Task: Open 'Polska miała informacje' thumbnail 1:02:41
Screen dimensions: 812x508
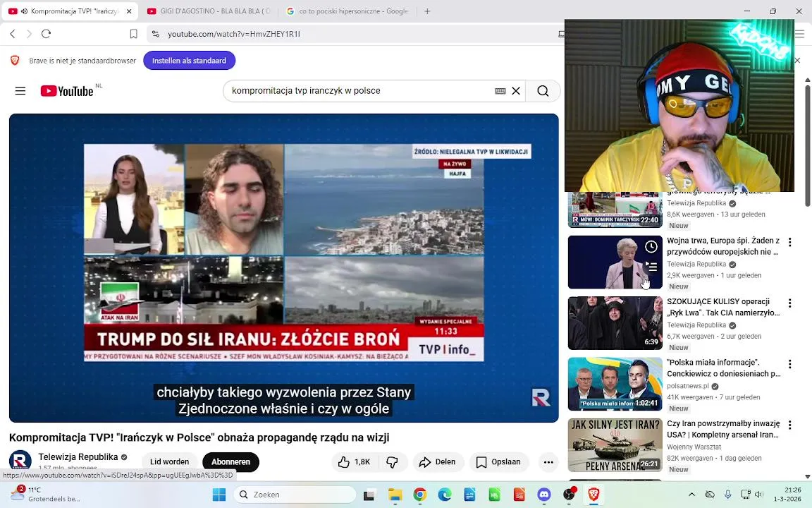Action: click(615, 384)
